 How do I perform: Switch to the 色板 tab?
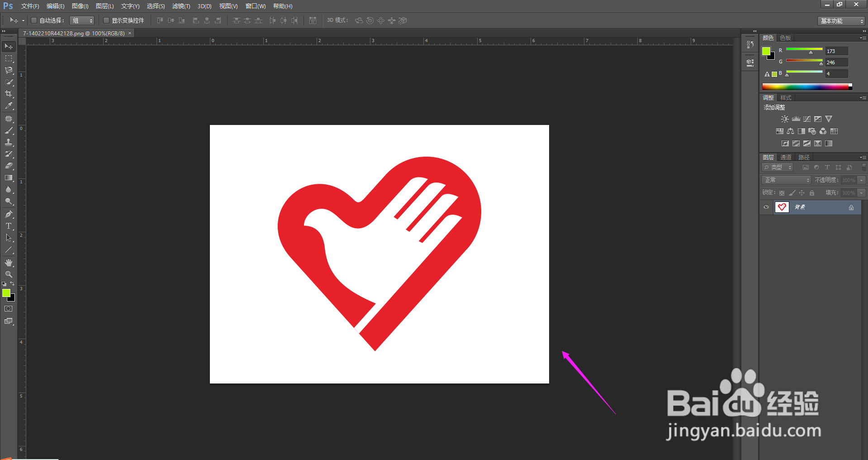click(785, 38)
